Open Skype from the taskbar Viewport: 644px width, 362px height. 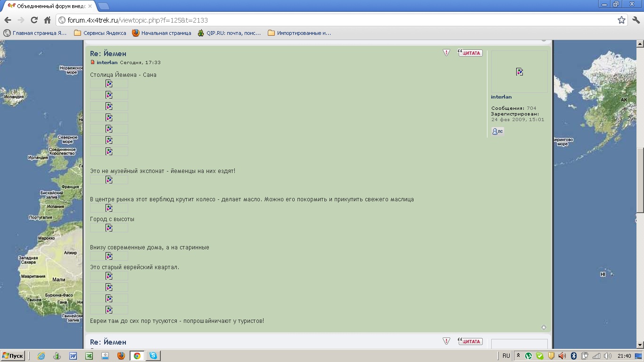153,356
